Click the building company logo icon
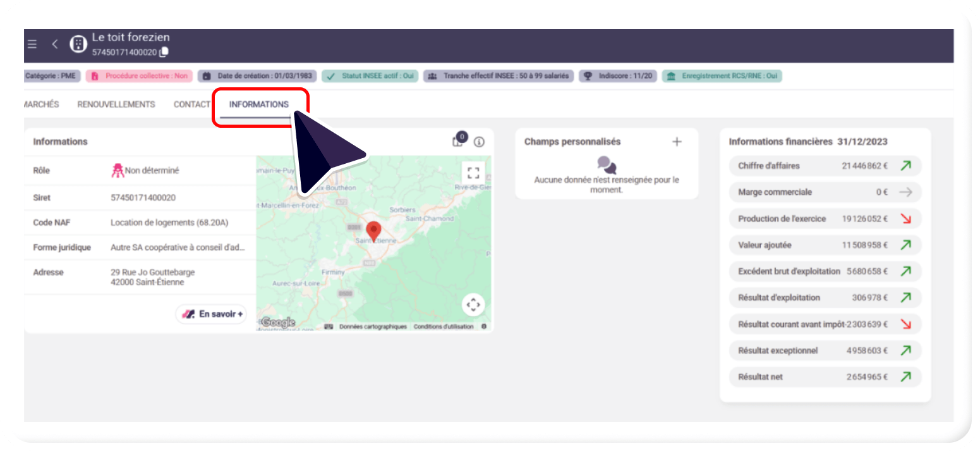The image size is (980, 451). coord(78,44)
